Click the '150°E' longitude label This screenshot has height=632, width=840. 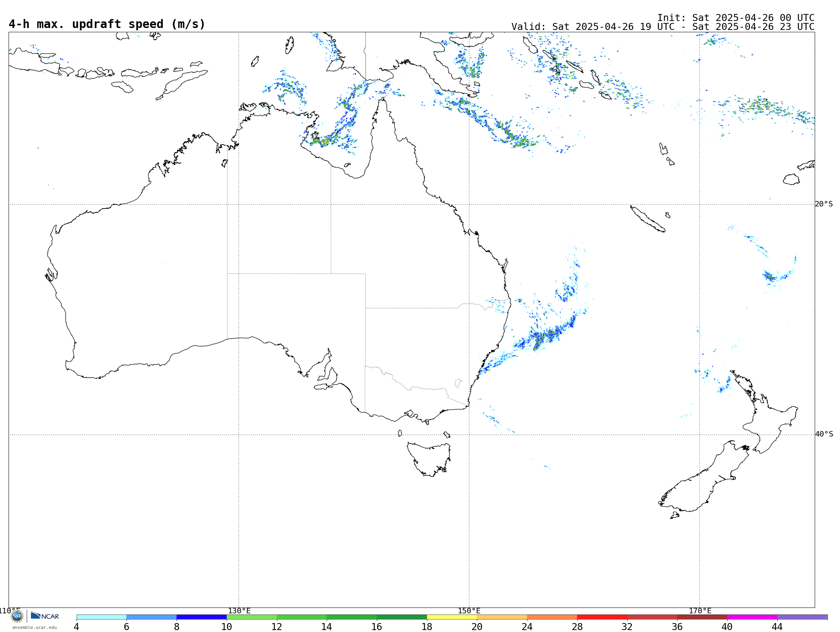(469, 611)
